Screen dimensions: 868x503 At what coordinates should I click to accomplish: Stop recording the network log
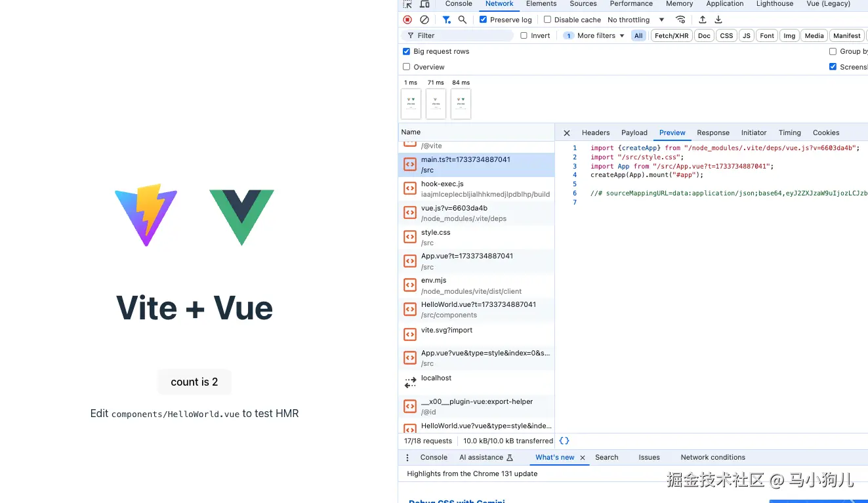pyautogui.click(x=407, y=20)
